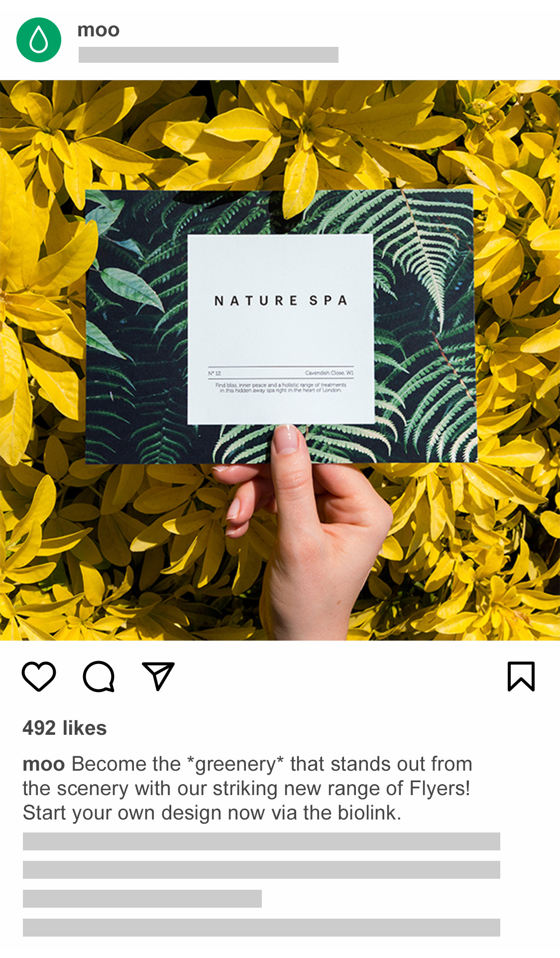
Task: Click the 492 likes count
Action: click(x=65, y=728)
